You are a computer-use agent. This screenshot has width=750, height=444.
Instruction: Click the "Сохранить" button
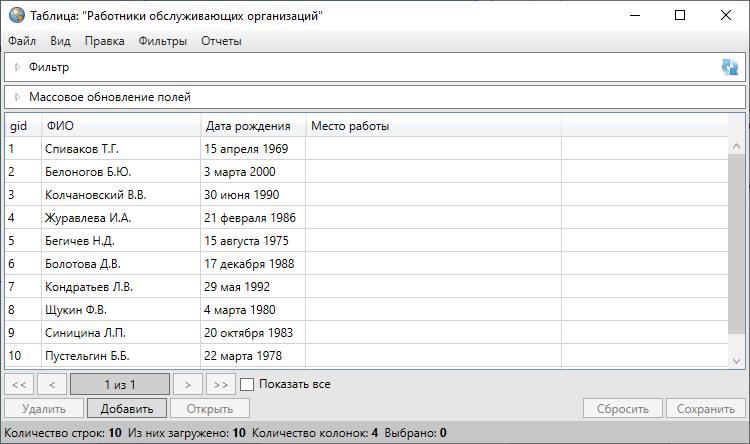pos(706,408)
